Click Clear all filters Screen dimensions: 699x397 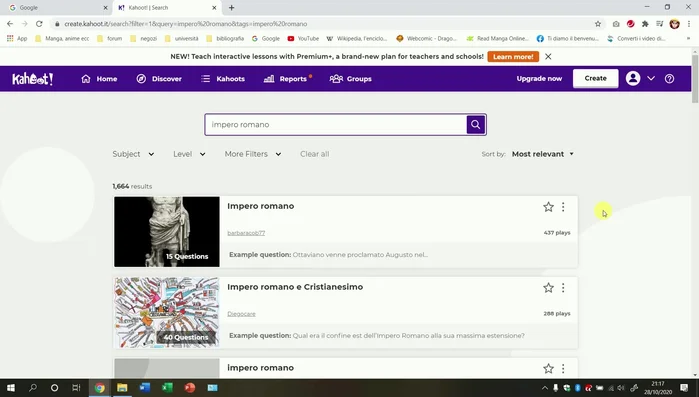click(314, 154)
